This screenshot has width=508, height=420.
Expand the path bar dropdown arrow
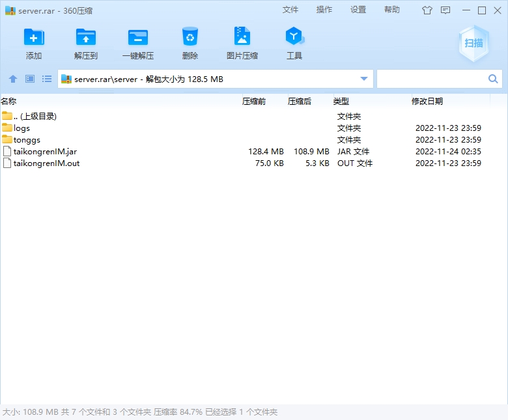click(364, 79)
